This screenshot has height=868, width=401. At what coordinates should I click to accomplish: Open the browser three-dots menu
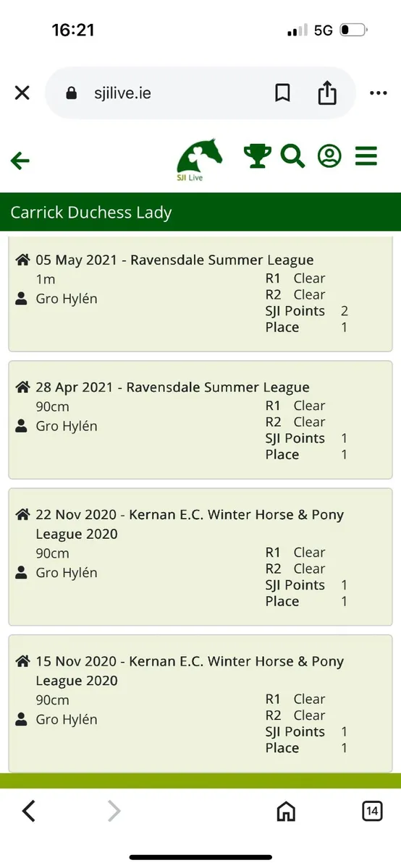tap(379, 93)
